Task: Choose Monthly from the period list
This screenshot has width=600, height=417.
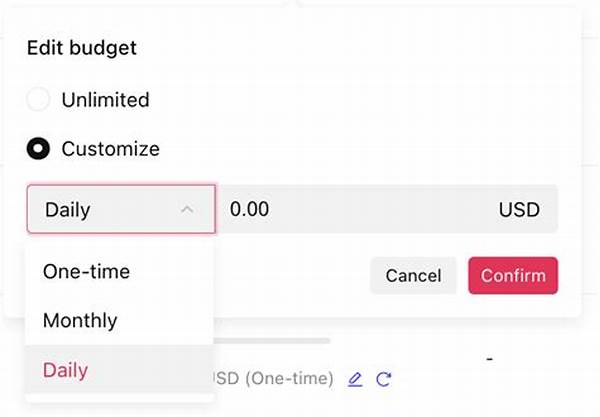Action: click(119, 321)
